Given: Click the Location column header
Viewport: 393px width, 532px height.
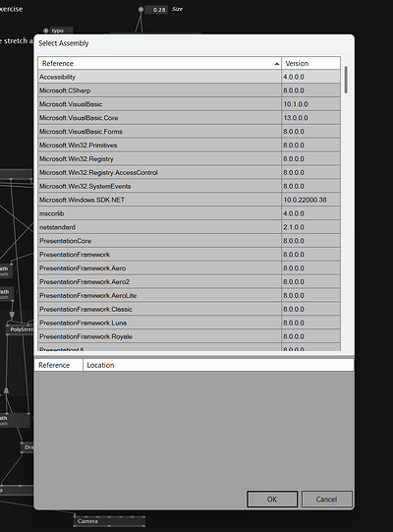Looking at the screenshot, I should pyautogui.click(x=218, y=365).
